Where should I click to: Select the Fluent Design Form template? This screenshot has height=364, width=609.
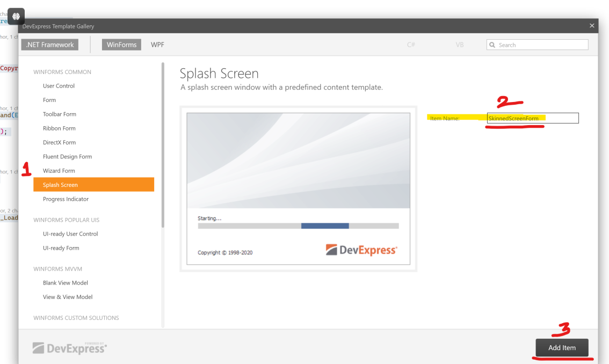click(67, 157)
